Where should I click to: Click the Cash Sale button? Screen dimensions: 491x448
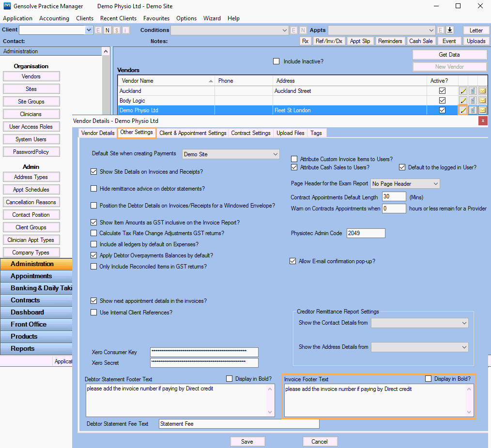[421, 41]
